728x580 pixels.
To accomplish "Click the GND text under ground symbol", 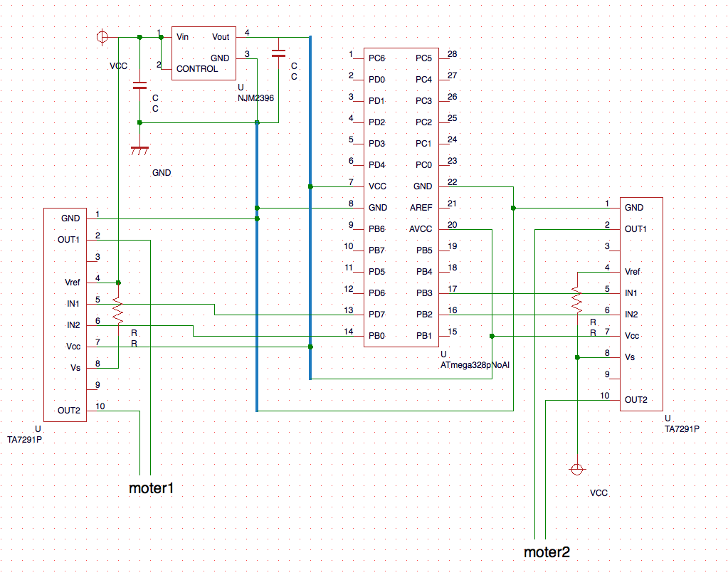I will pyautogui.click(x=162, y=173).
